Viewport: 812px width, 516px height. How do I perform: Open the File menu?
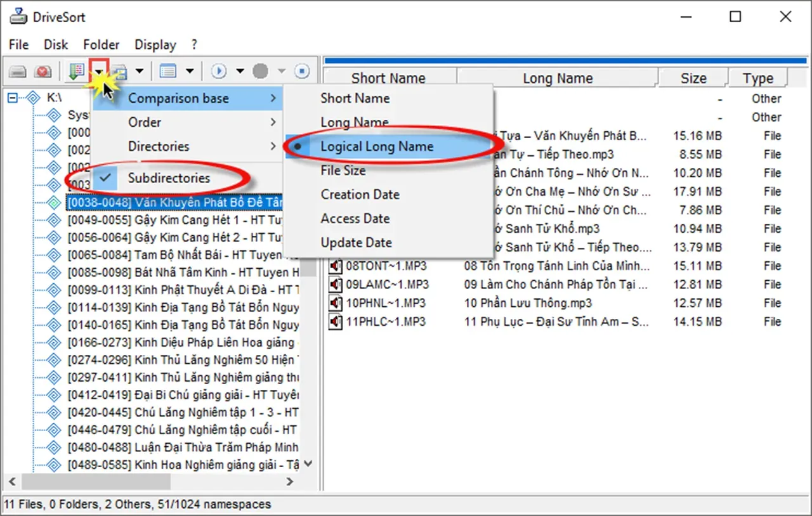coord(19,45)
